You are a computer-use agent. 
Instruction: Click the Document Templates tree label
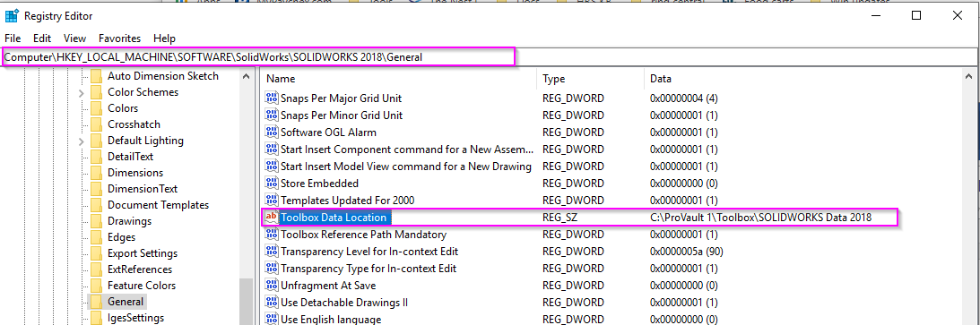pyautogui.click(x=158, y=205)
